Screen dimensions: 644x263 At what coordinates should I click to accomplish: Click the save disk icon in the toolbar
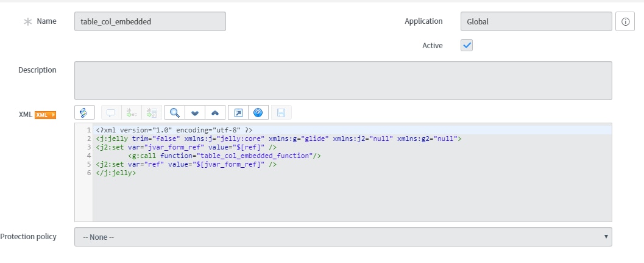click(281, 112)
